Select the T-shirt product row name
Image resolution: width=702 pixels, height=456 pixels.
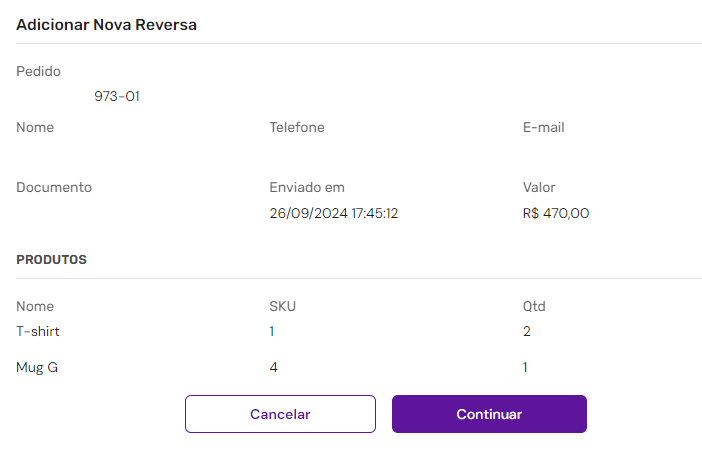[38, 332]
